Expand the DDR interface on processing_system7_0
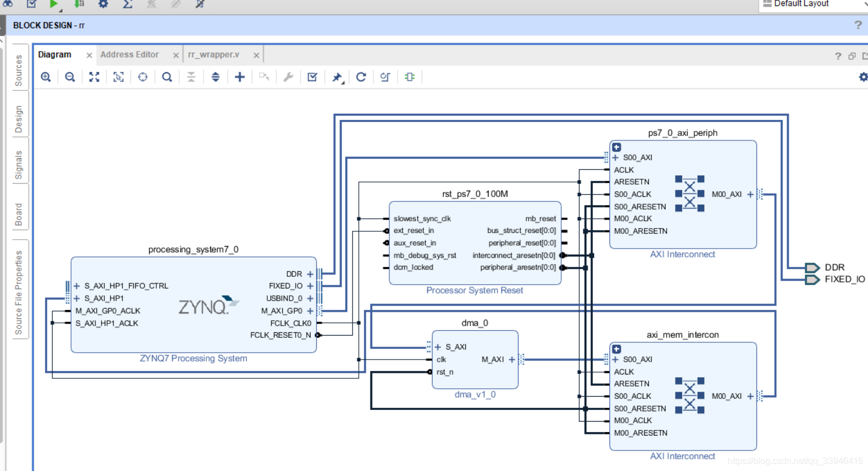Screen dimensions: 868x471 (310, 274)
